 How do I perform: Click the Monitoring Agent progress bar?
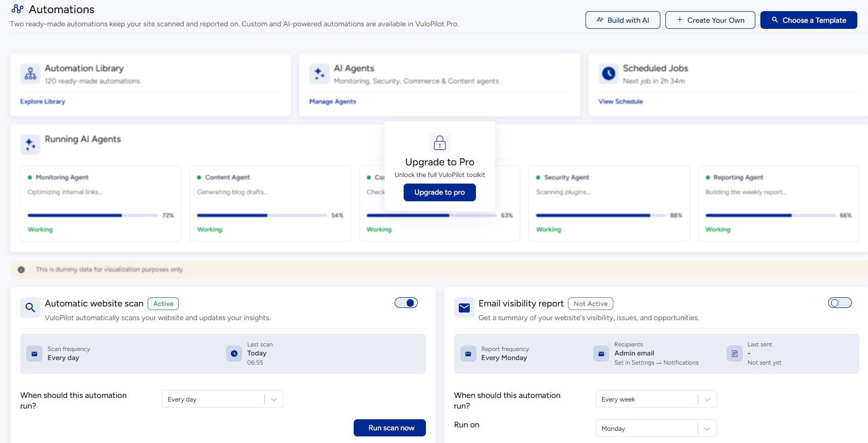[x=93, y=215]
